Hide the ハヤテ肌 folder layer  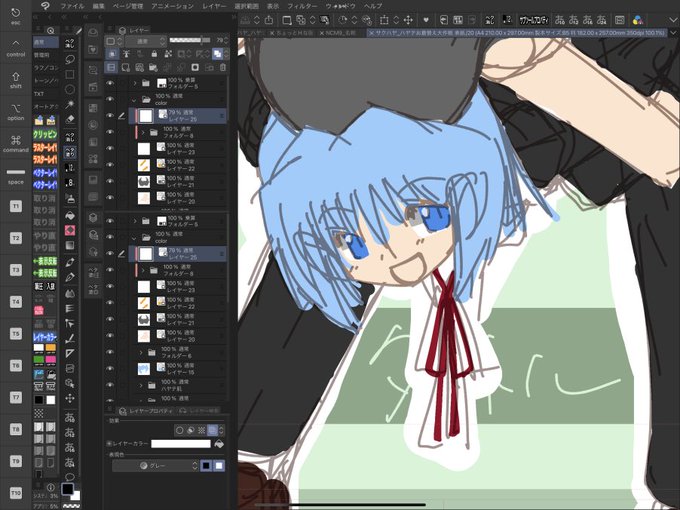pyautogui.click(x=110, y=385)
